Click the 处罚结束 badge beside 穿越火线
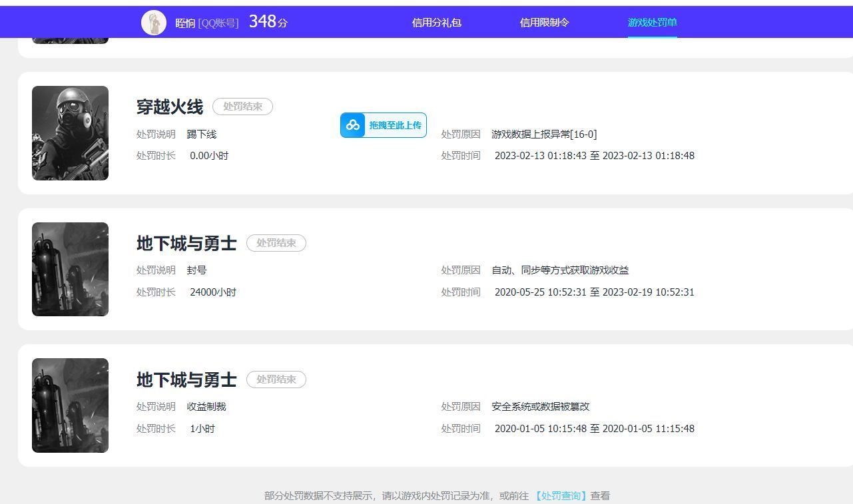This screenshot has height=504, width=853. point(242,107)
